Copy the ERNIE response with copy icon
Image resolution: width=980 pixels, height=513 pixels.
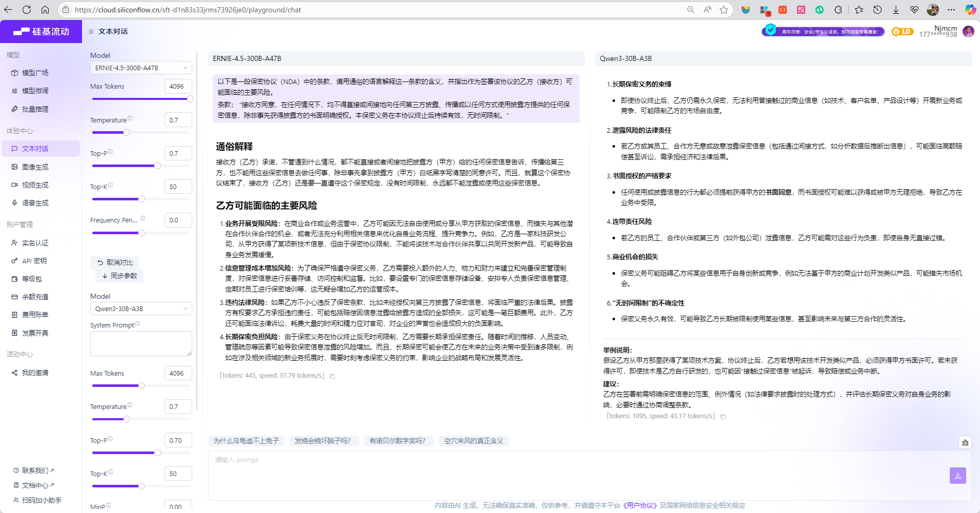pyautogui.click(x=333, y=376)
